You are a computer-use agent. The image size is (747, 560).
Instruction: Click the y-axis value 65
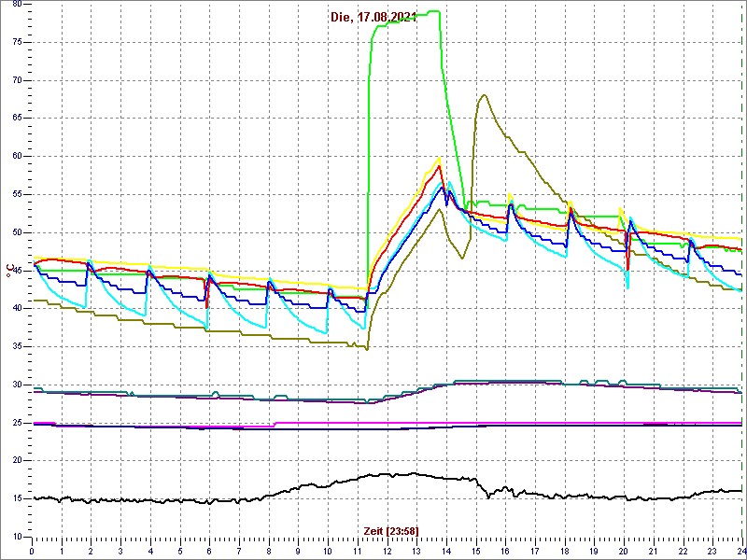click(x=17, y=119)
